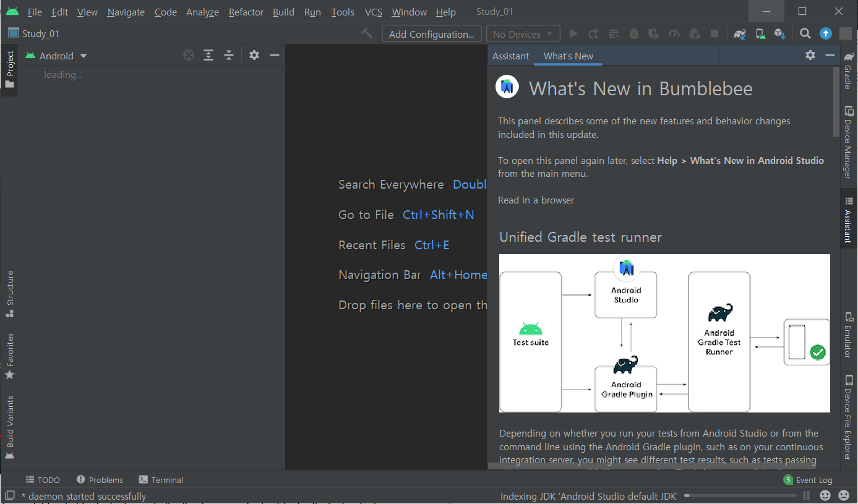Click the Run with Coverage icon
Viewport: 858px width, 504px height.
pos(654,34)
